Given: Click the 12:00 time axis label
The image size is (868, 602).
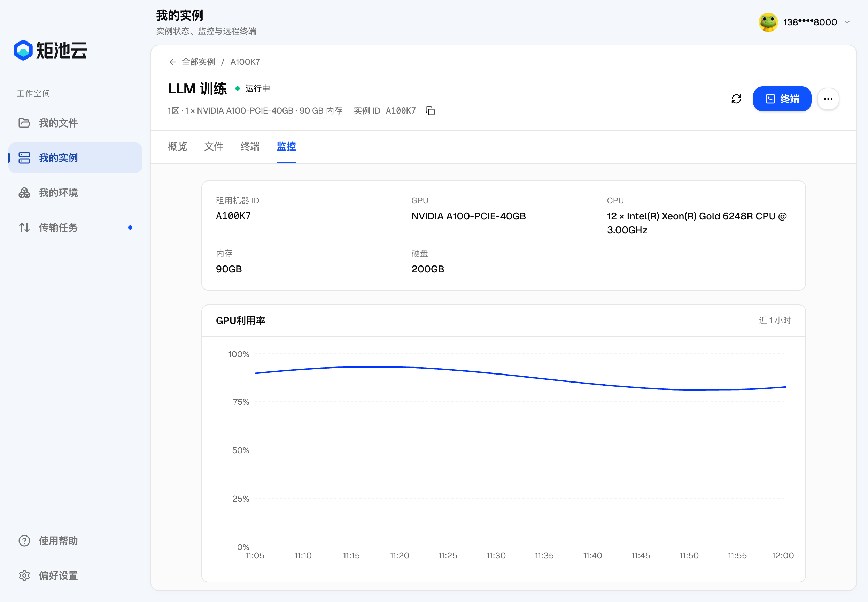Looking at the screenshot, I should click(x=783, y=556).
